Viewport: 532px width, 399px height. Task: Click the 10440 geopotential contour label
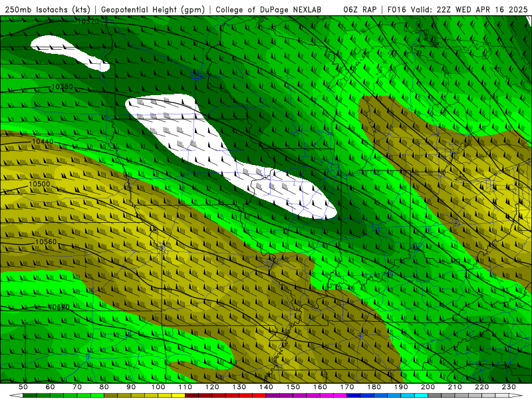pos(43,141)
